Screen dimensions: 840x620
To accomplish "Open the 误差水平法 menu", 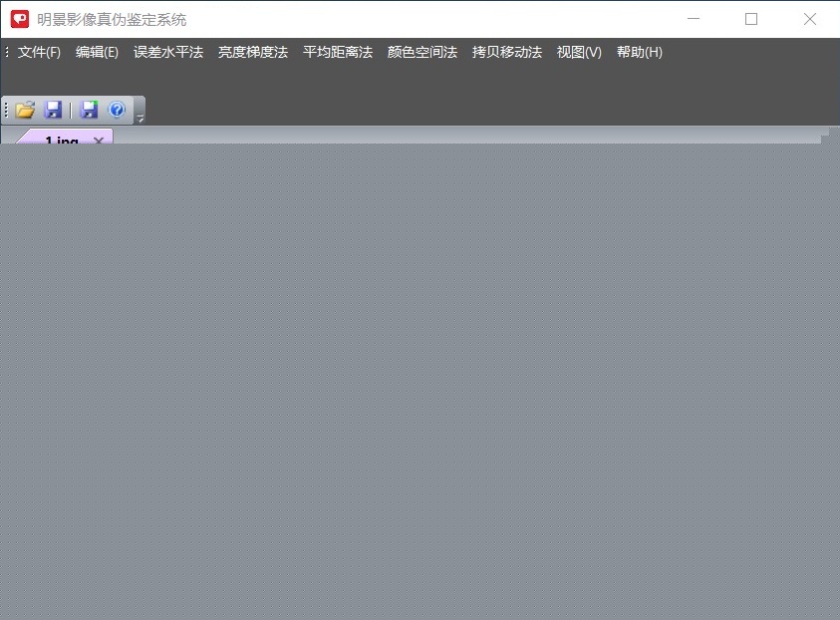I will coord(168,52).
